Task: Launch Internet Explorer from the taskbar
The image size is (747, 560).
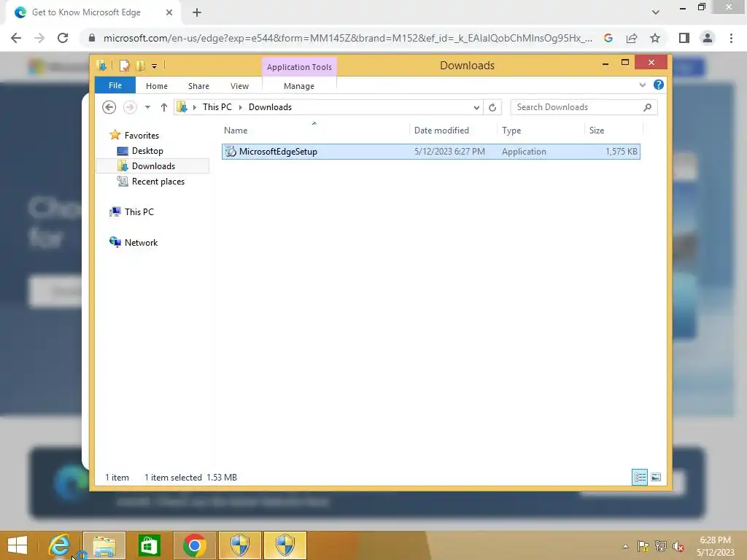Action: click(x=60, y=545)
